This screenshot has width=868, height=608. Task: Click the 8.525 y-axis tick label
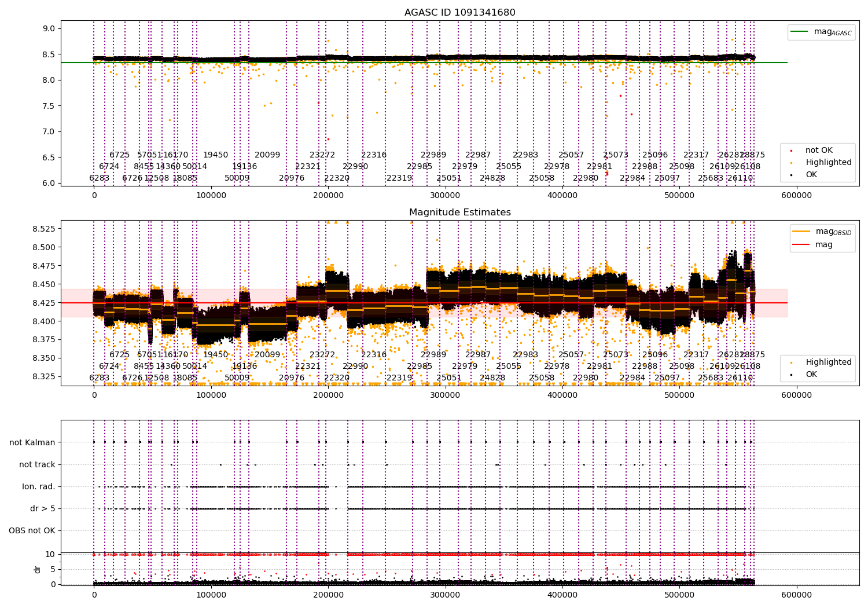(x=44, y=229)
